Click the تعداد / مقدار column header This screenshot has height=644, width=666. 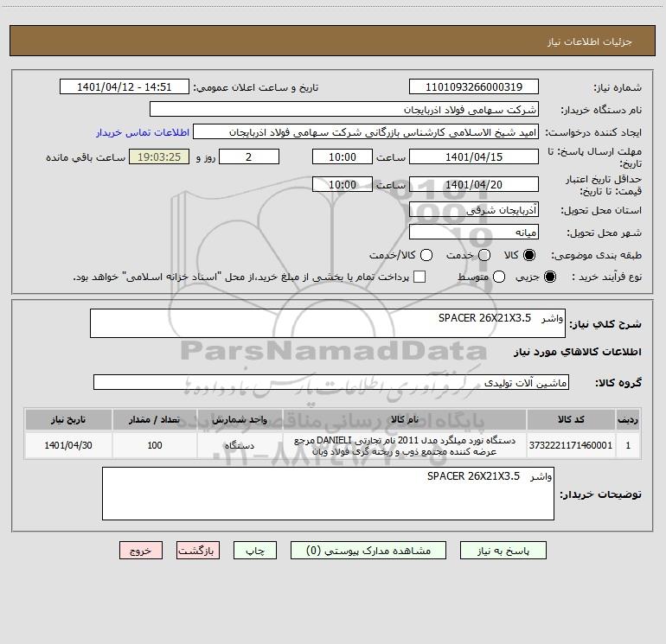[155, 419]
